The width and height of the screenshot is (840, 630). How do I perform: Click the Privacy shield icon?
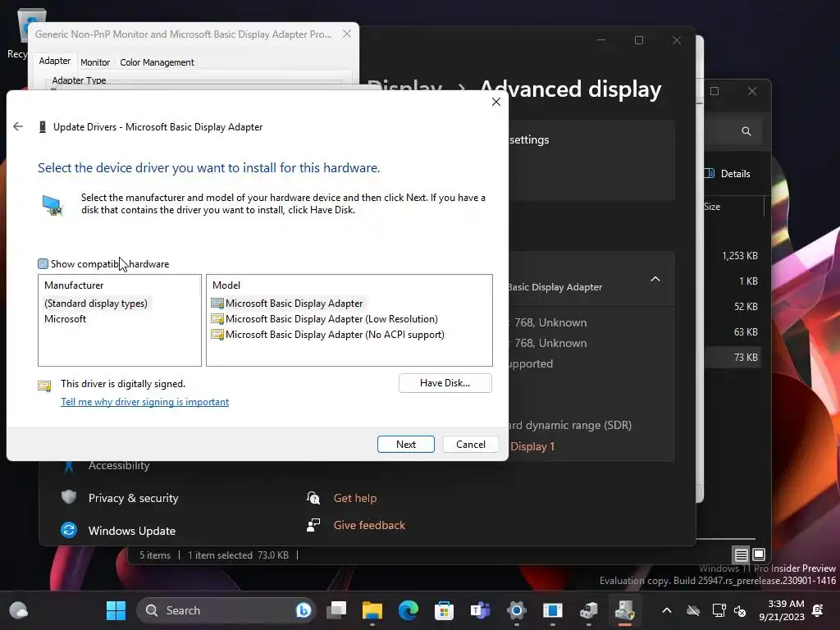click(x=69, y=497)
